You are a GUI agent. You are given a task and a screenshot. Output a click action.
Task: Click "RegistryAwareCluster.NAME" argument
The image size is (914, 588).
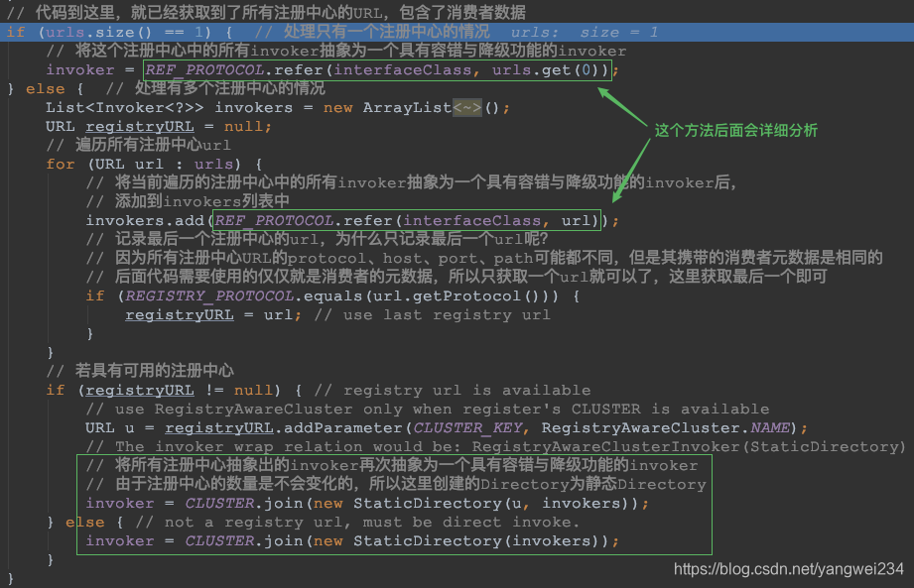pos(666,428)
